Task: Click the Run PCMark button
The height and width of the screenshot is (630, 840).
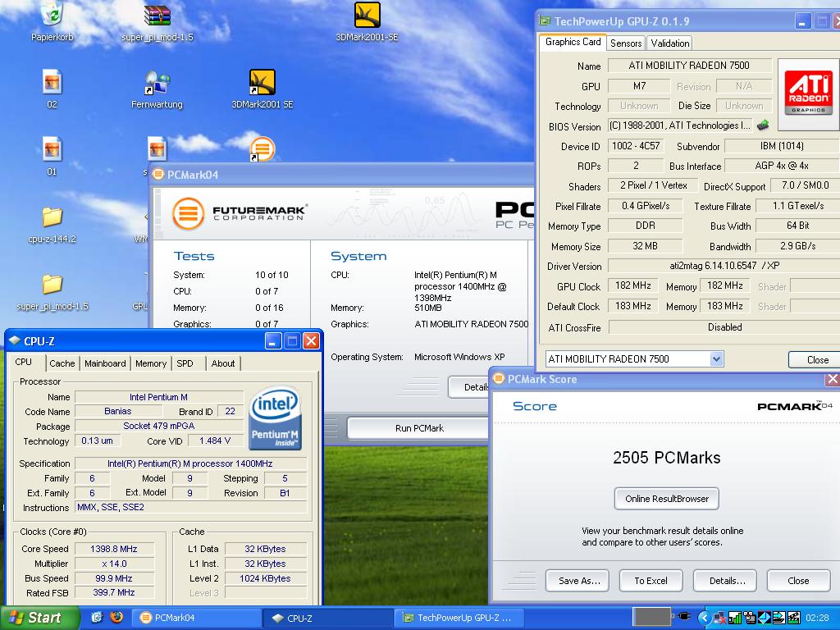Action: [x=419, y=428]
